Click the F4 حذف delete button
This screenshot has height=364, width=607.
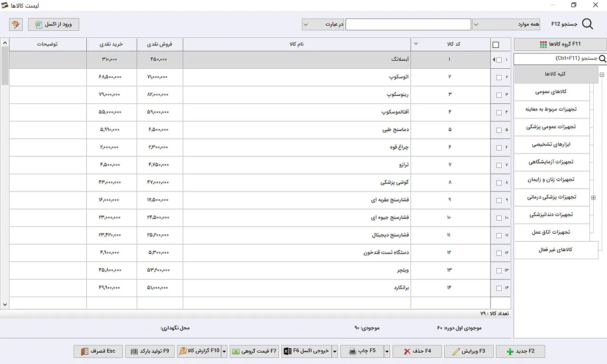coord(417,351)
